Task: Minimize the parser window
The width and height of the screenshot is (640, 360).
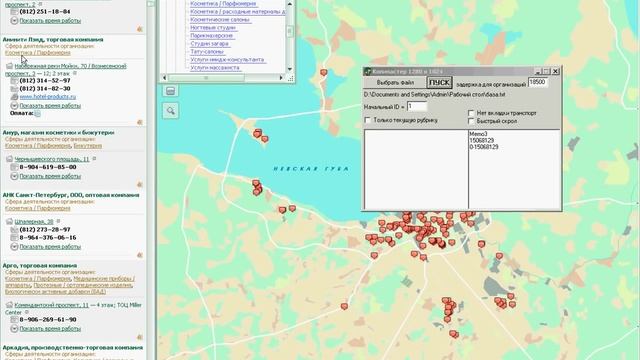Action: tap(538, 71)
